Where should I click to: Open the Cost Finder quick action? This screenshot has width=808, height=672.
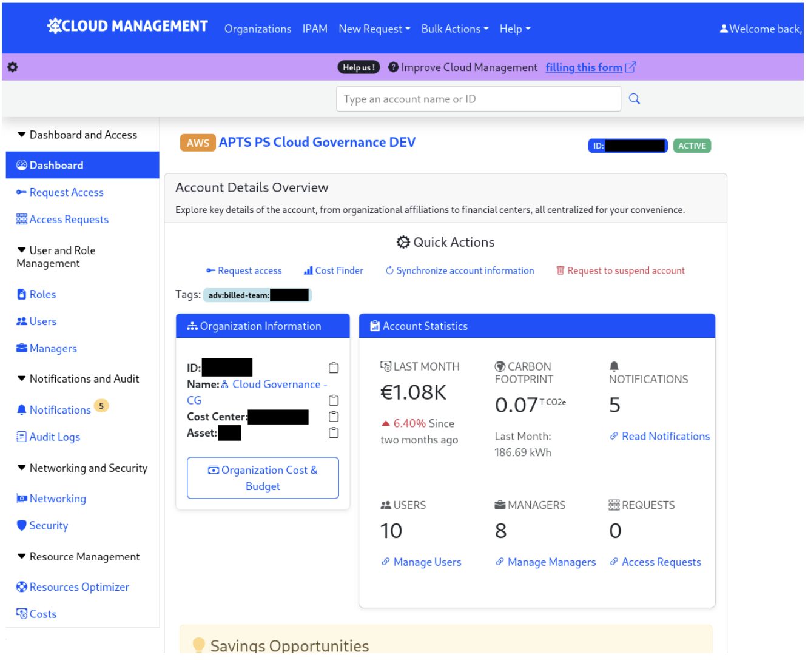click(x=334, y=270)
